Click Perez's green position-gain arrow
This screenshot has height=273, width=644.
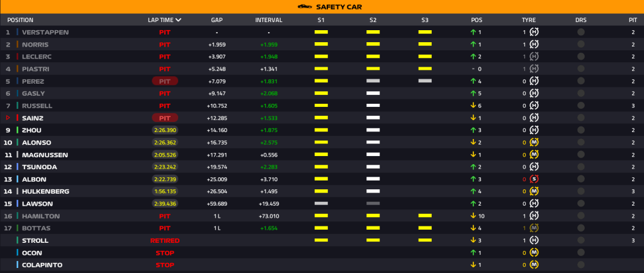473,81
